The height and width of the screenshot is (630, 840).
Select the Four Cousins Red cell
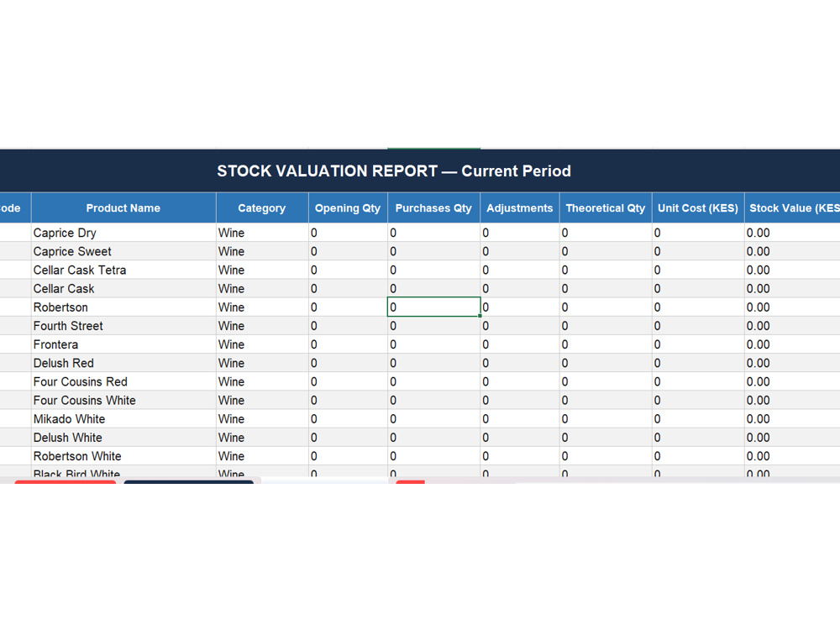coord(123,382)
